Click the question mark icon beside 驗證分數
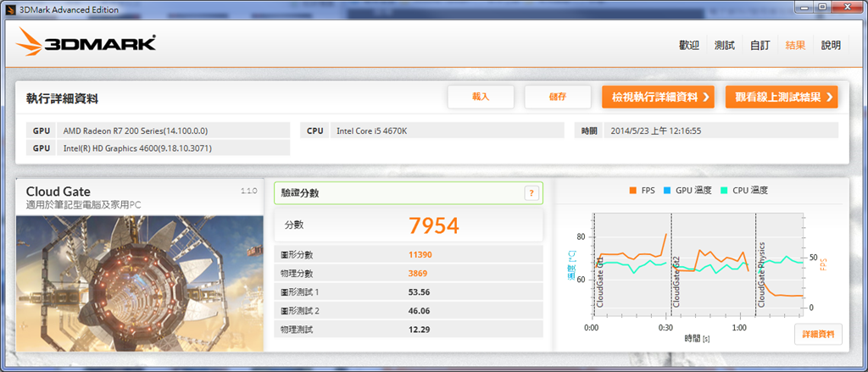The image size is (868, 372). point(531,193)
